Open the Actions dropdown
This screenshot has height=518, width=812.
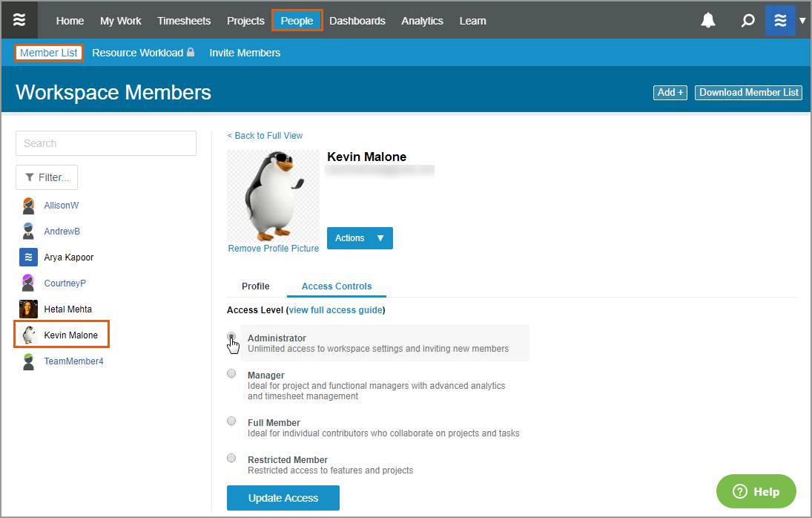pyautogui.click(x=360, y=238)
